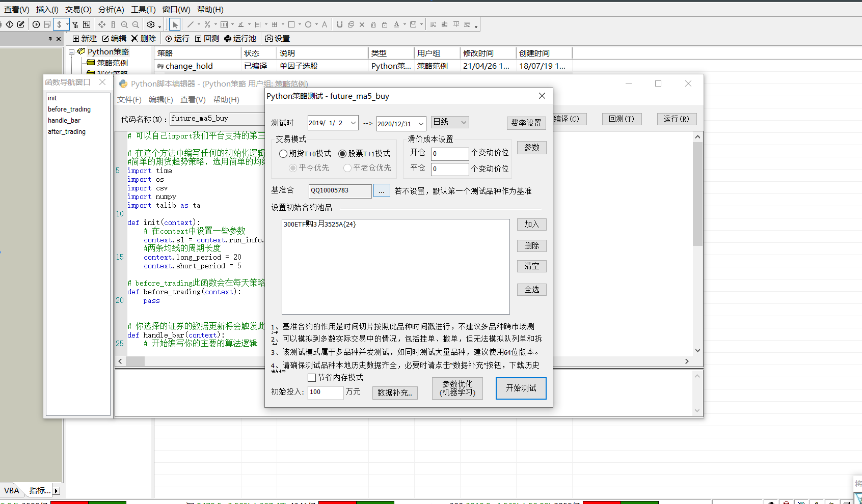Click the 删除 delete strategy button
This screenshot has height=504, width=862.
coord(144,39)
